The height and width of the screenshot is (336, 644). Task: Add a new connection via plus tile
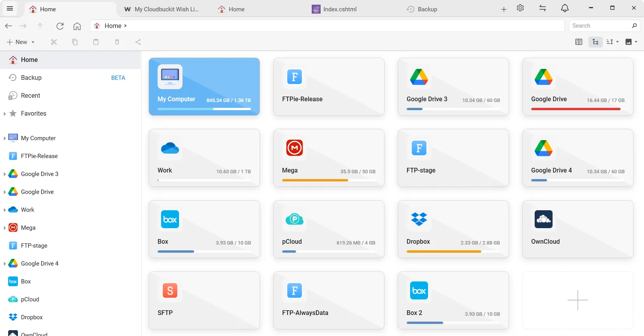click(x=578, y=300)
